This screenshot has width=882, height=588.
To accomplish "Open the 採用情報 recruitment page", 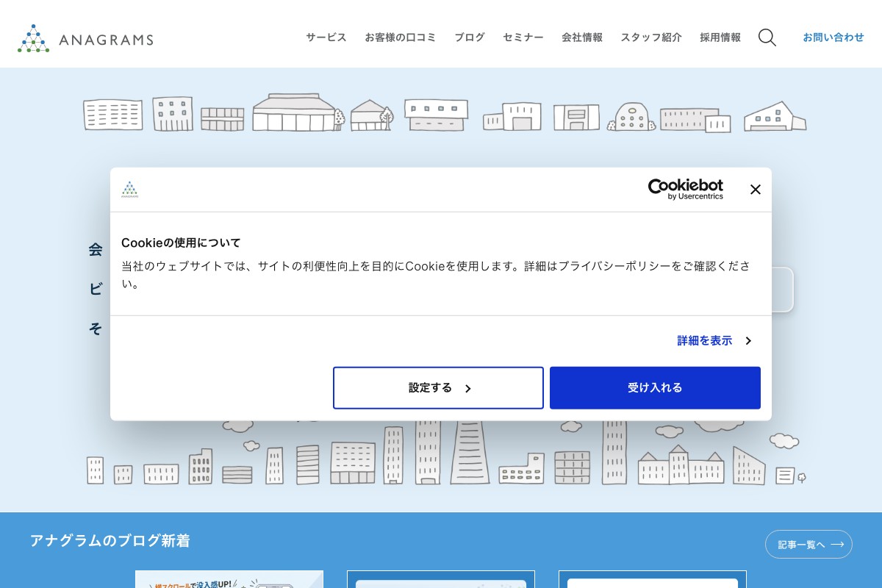I will pyautogui.click(x=720, y=37).
